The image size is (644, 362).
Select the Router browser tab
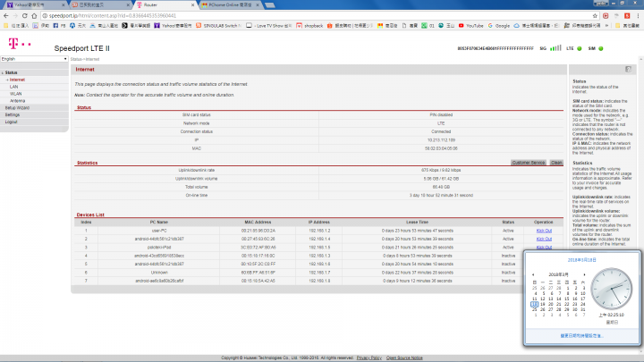[164, 5]
